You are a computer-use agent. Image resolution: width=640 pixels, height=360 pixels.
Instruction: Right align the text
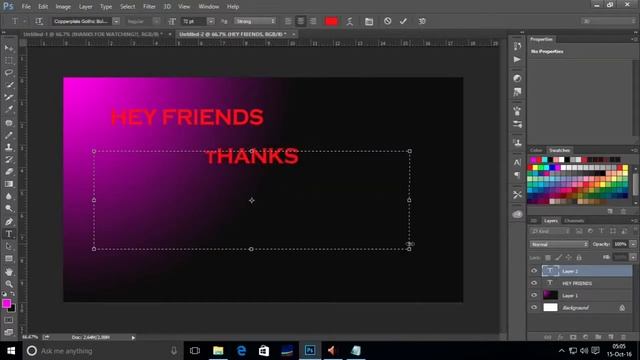tap(313, 21)
